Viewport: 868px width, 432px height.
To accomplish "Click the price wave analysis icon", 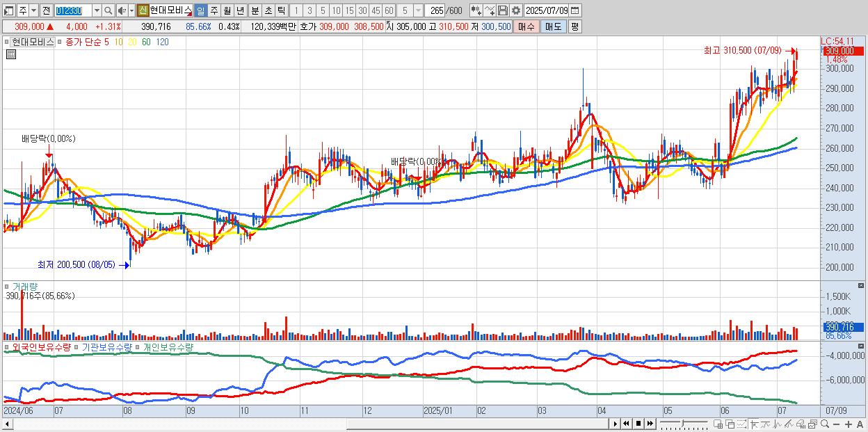I will click(778, 424).
